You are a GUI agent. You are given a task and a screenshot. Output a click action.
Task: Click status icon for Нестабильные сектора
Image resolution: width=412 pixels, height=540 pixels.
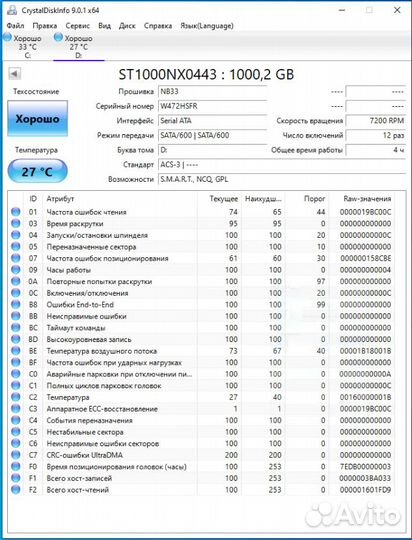pyautogui.click(x=16, y=432)
